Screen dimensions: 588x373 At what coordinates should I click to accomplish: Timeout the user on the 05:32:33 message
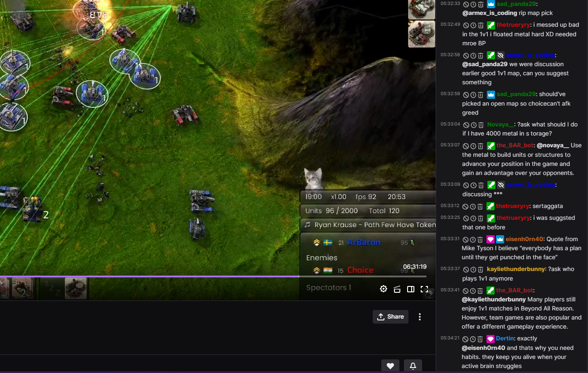[x=473, y=4]
